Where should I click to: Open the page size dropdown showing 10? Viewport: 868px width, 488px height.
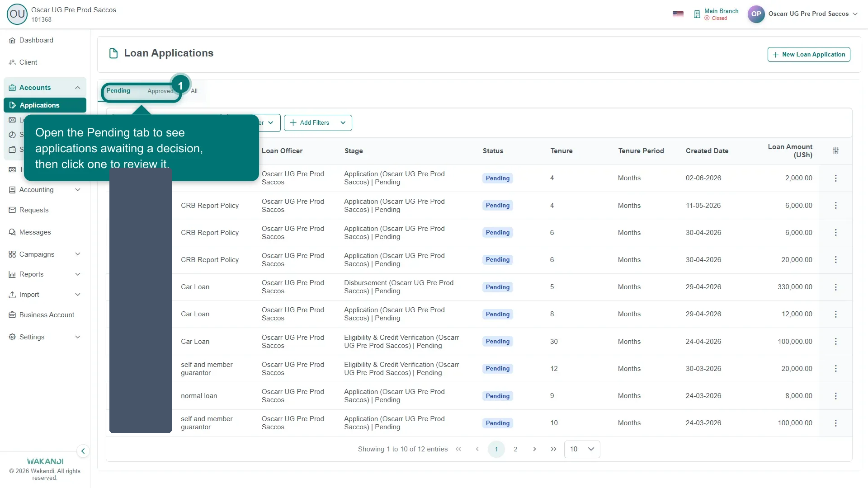[582, 449]
